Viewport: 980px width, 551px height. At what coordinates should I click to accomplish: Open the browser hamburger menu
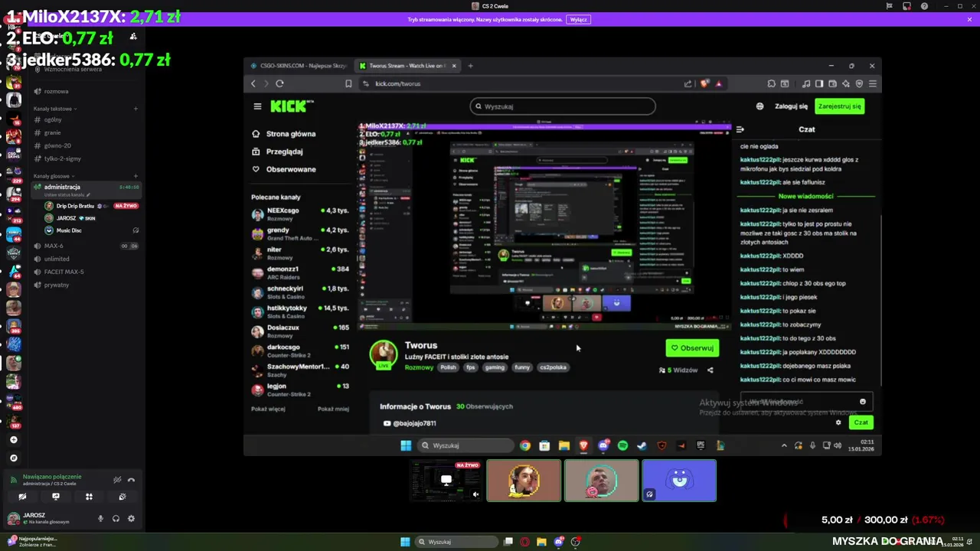click(x=872, y=83)
